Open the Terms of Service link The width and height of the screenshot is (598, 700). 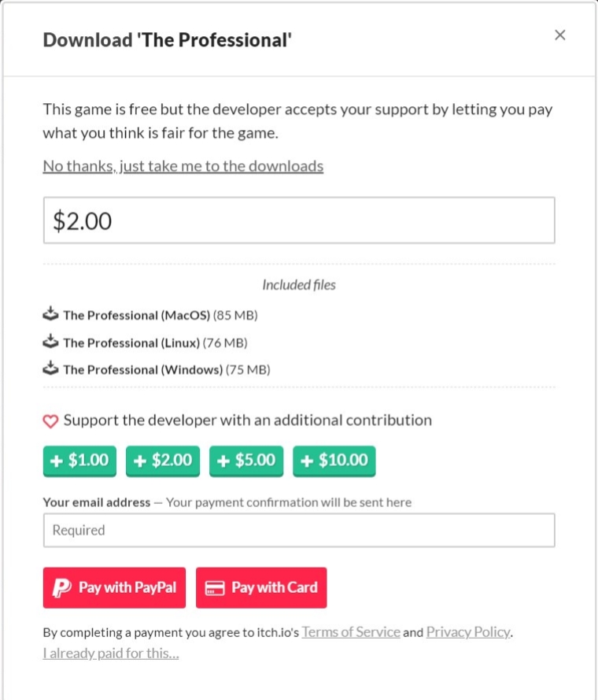pos(351,631)
